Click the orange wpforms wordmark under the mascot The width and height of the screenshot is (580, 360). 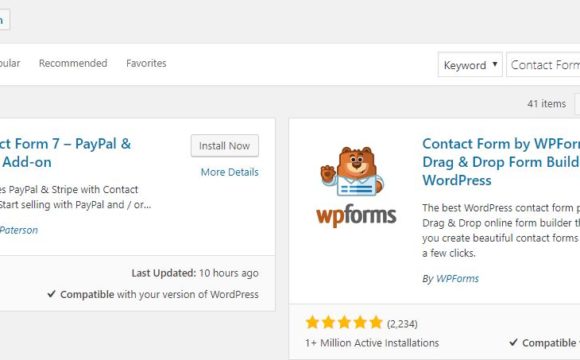[356, 215]
